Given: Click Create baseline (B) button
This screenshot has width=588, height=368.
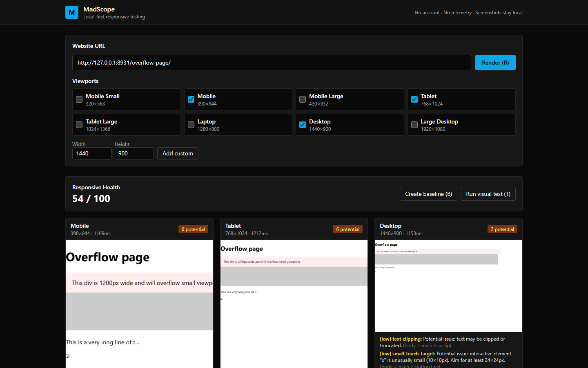Looking at the screenshot, I should tap(428, 194).
